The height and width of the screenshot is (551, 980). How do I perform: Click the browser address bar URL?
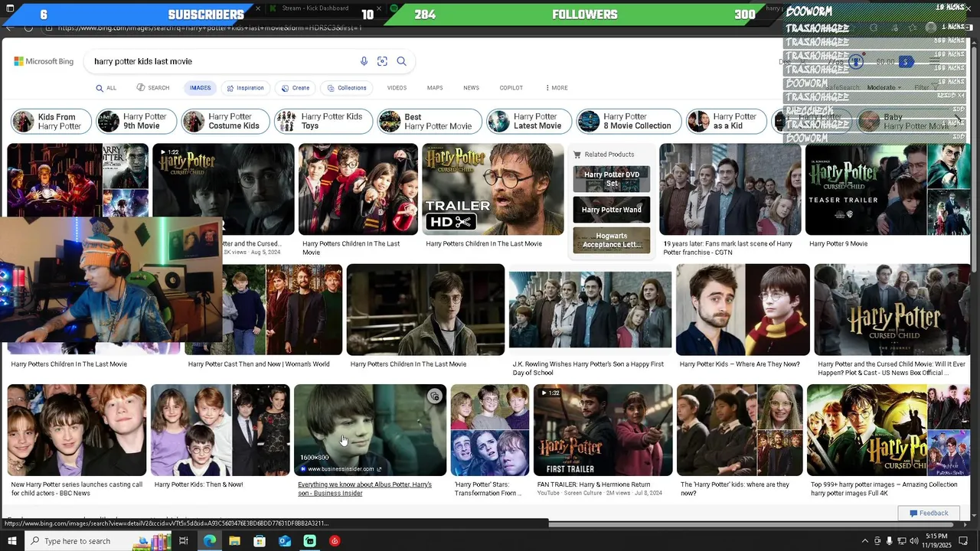pos(209,28)
